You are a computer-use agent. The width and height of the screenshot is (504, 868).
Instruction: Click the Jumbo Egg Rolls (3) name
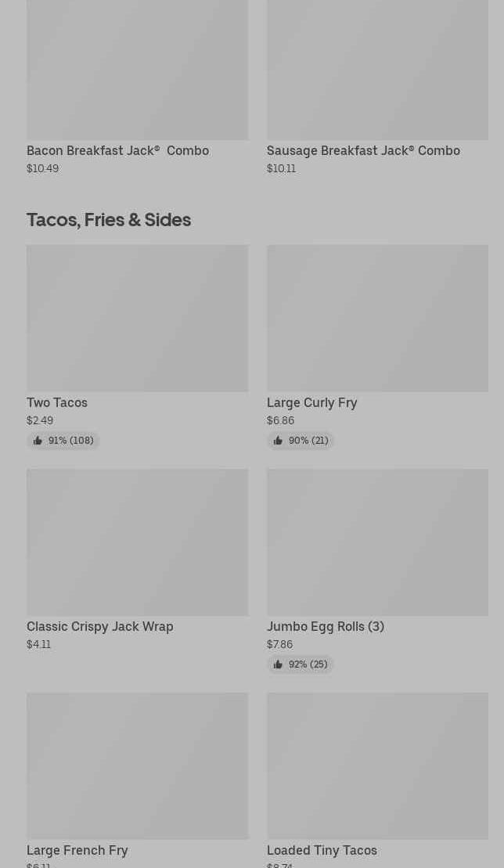coord(325,626)
